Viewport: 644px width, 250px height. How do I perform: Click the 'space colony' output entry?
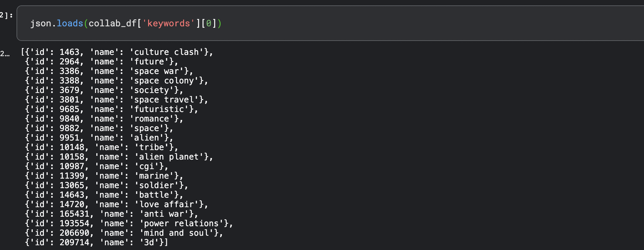point(117,81)
